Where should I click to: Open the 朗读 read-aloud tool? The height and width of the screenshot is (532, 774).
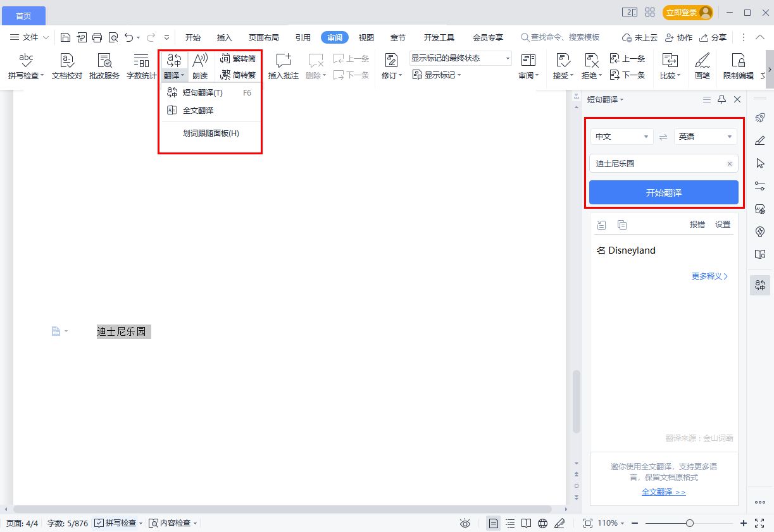(x=200, y=66)
